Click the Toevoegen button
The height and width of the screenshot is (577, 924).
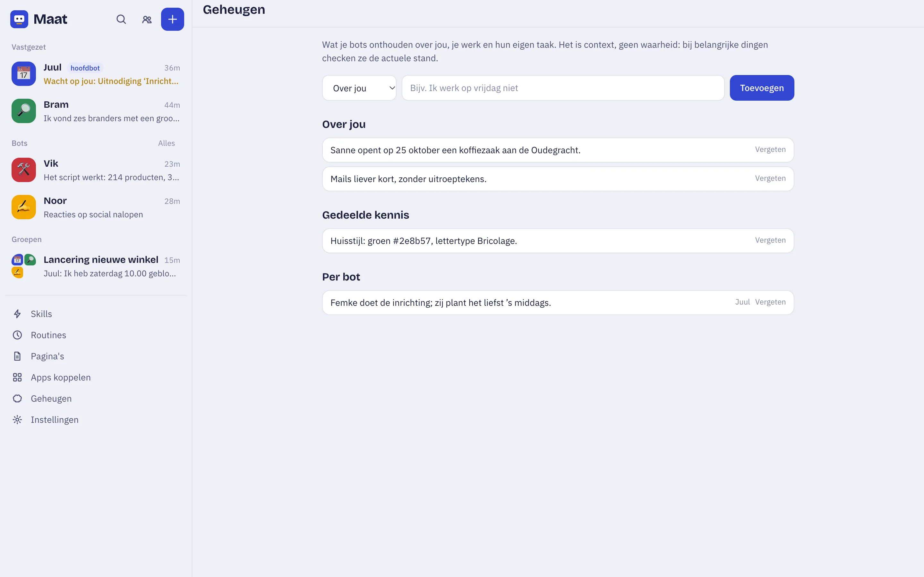[762, 88]
